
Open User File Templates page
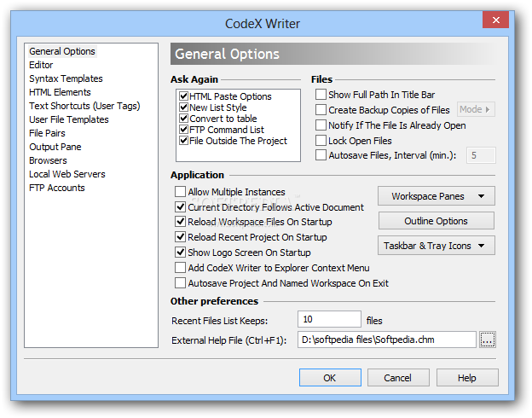[x=69, y=119]
